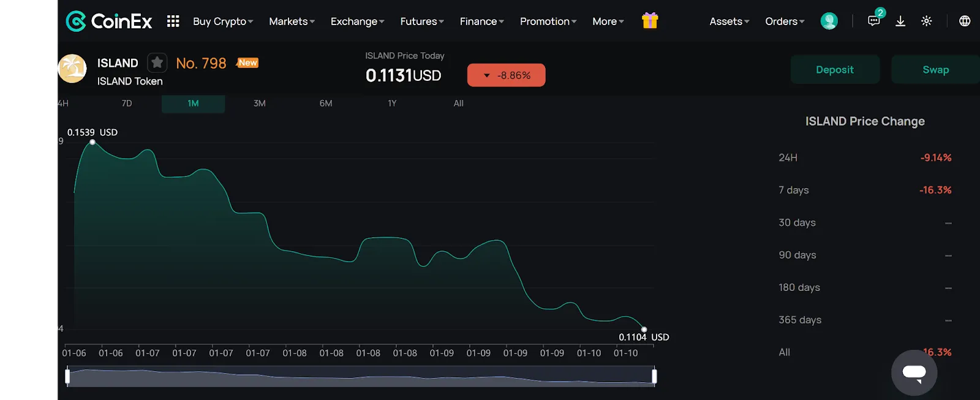Expand the Orders menu
This screenshot has width=980, height=400.
[785, 21]
